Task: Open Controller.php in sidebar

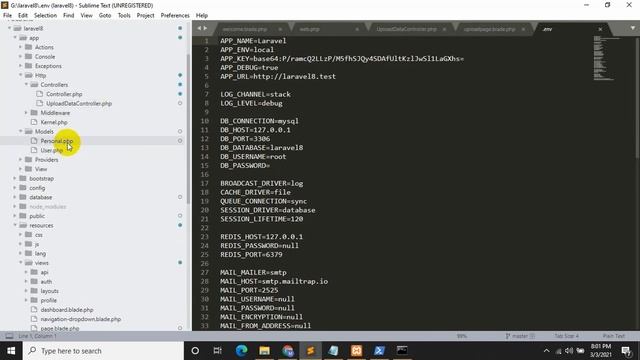Action: [x=64, y=94]
